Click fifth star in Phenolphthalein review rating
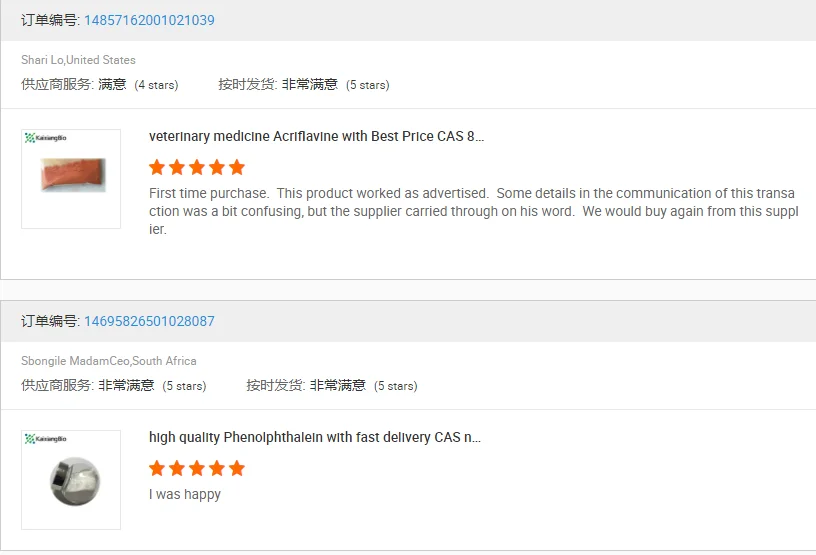 coord(237,468)
